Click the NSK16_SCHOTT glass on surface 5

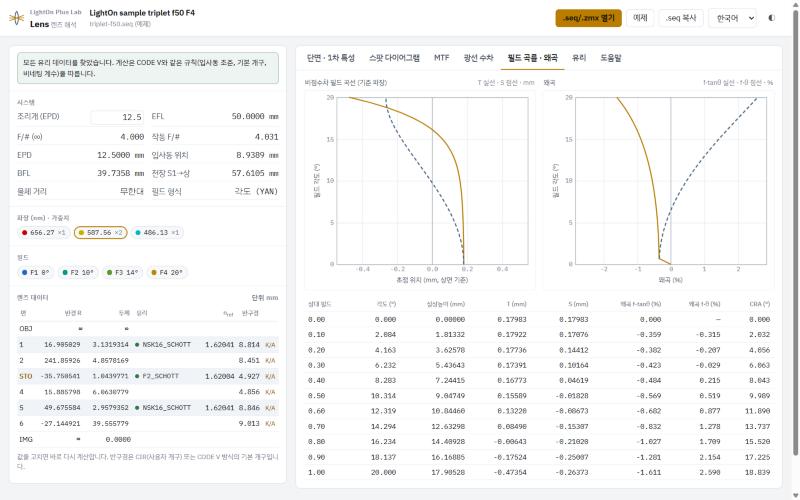[166, 408]
